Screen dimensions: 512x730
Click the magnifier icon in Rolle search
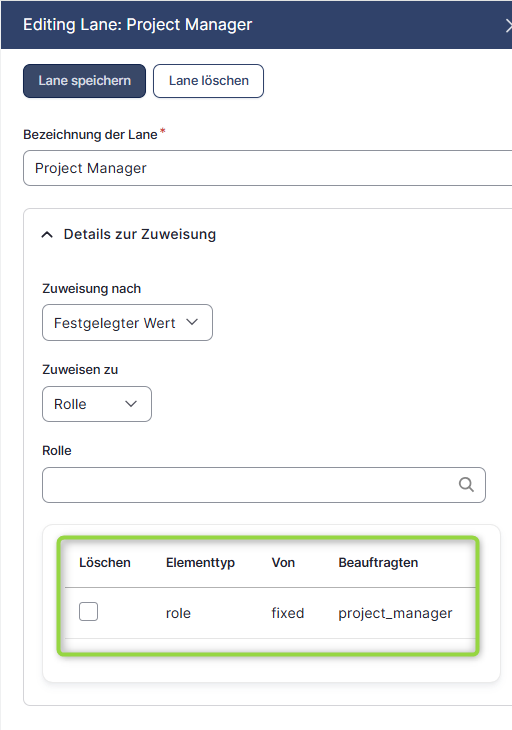(x=466, y=485)
